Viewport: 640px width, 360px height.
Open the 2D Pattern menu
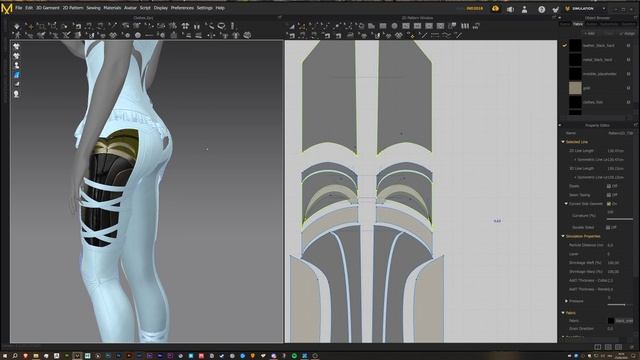tap(73, 8)
